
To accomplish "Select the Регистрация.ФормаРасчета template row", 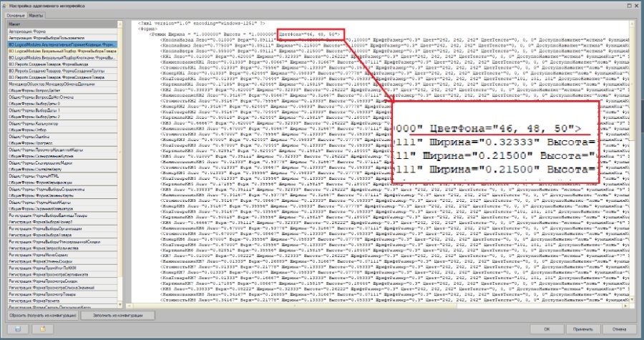I will (62, 301).
